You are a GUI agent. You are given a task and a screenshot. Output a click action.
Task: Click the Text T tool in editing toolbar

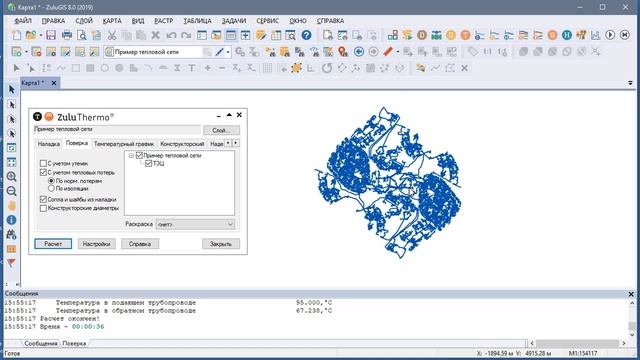(191, 68)
